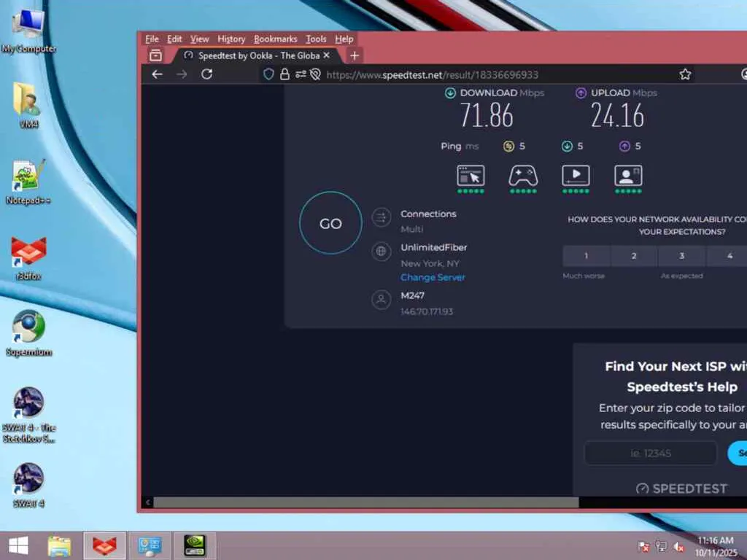
Task: Open the Help menu
Action: (x=344, y=39)
